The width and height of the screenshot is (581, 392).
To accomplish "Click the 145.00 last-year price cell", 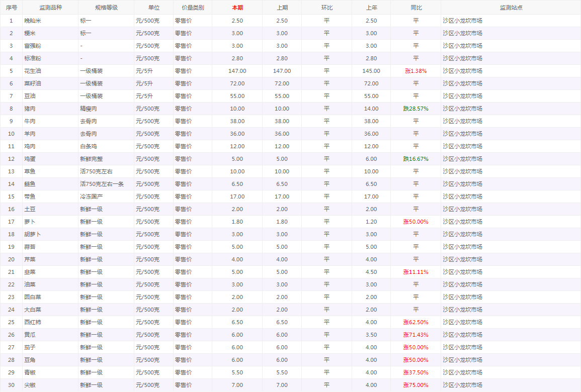I will coord(371,71).
